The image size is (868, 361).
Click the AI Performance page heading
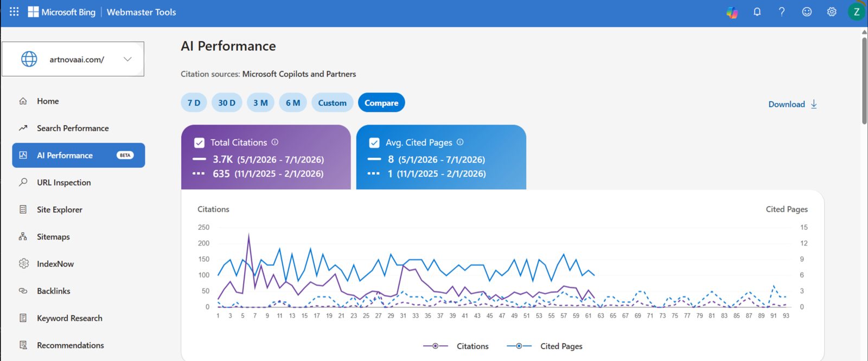(228, 46)
